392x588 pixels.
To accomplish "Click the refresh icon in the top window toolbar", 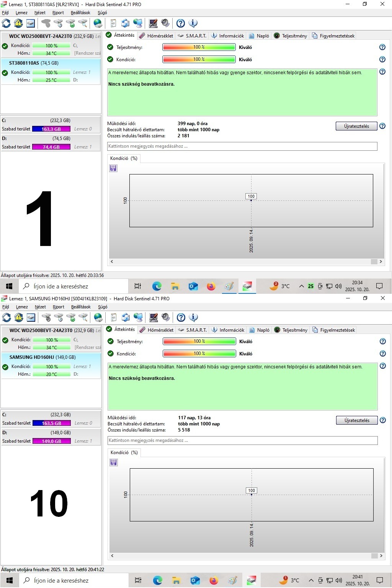I will click(x=6, y=23).
